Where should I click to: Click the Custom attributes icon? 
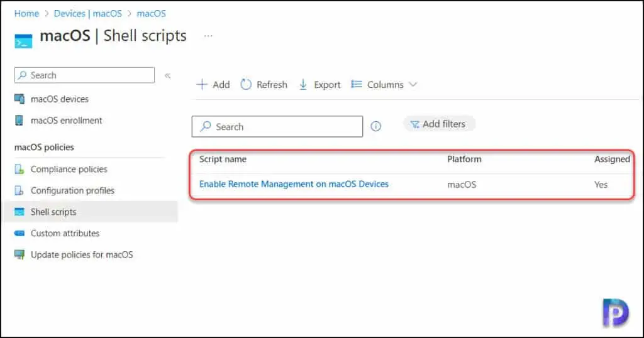pos(19,233)
